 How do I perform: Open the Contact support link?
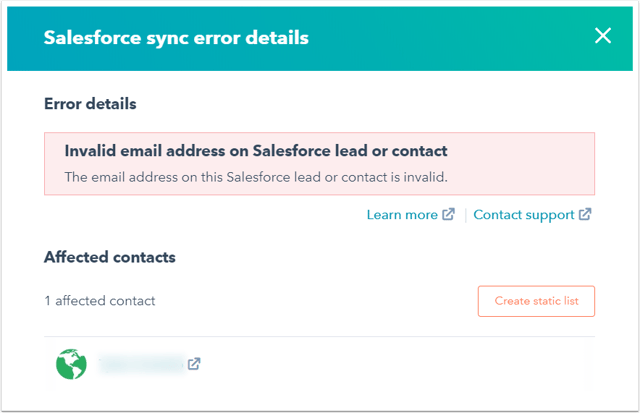tap(524, 215)
